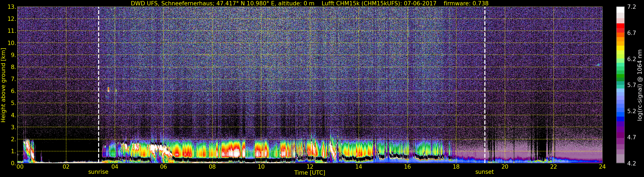Screen dimensions: 644x177
Task: Click the height axis tick label '7.'
Action: click(x=13, y=79)
